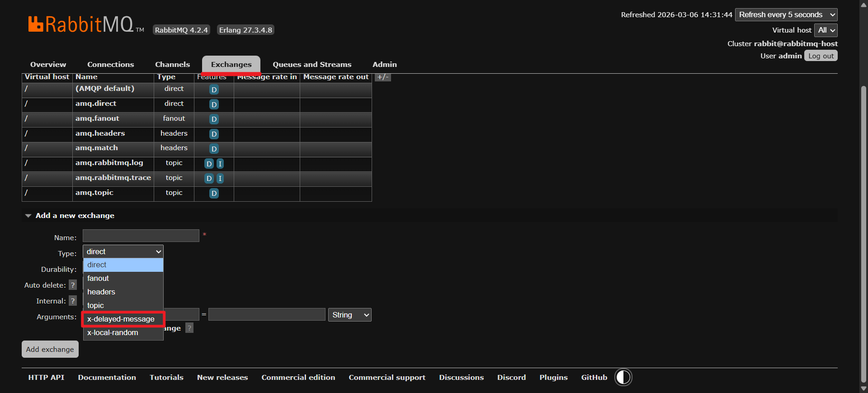Open the Virtual host selector
Screen dimensions: 868x393
(826, 30)
